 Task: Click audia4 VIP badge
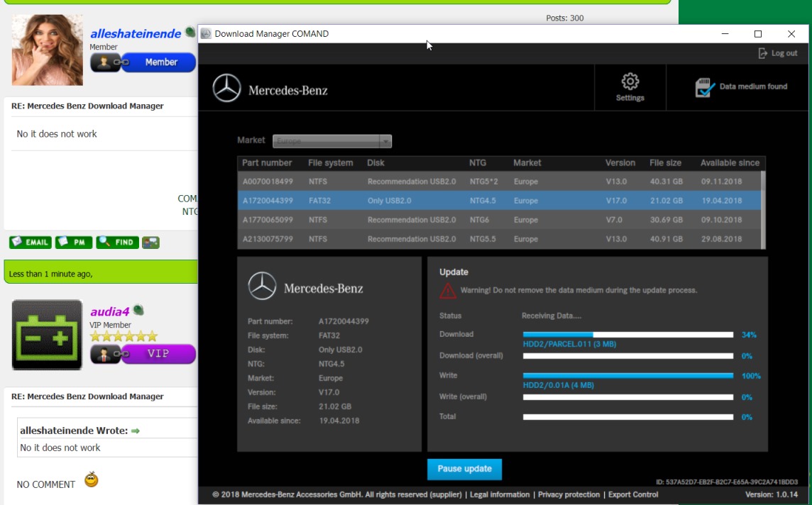[x=143, y=354]
